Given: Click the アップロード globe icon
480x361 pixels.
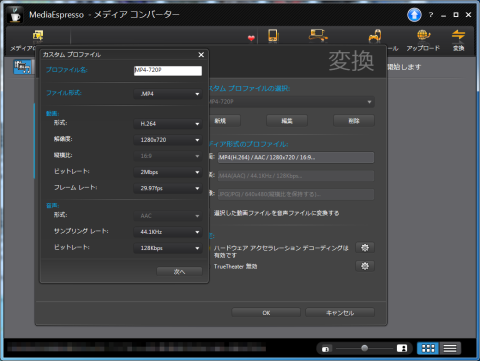Looking at the screenshot, I should tap(423, 35).
